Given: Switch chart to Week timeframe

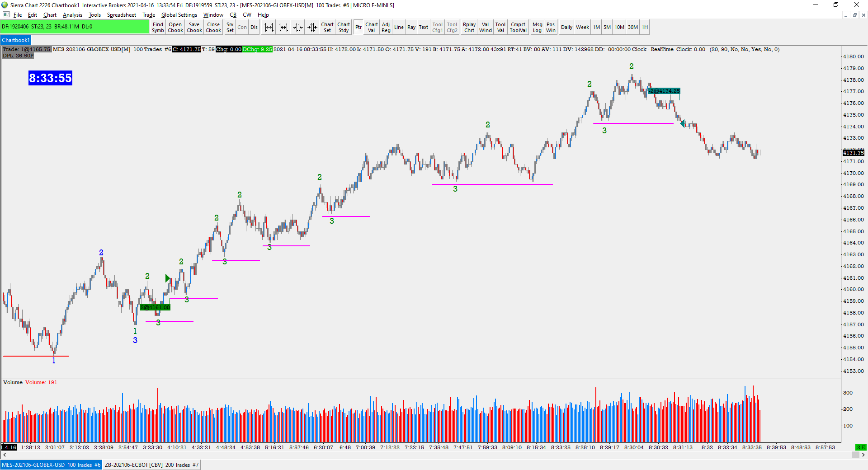Looking at the screenshot, I should click(x=583, y=27).
